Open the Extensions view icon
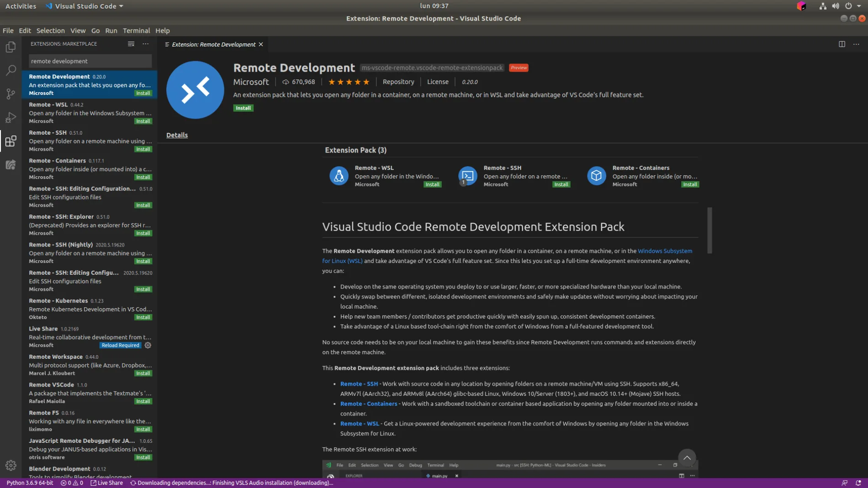This screenshot has width=868, height=488. pos(11,141)
